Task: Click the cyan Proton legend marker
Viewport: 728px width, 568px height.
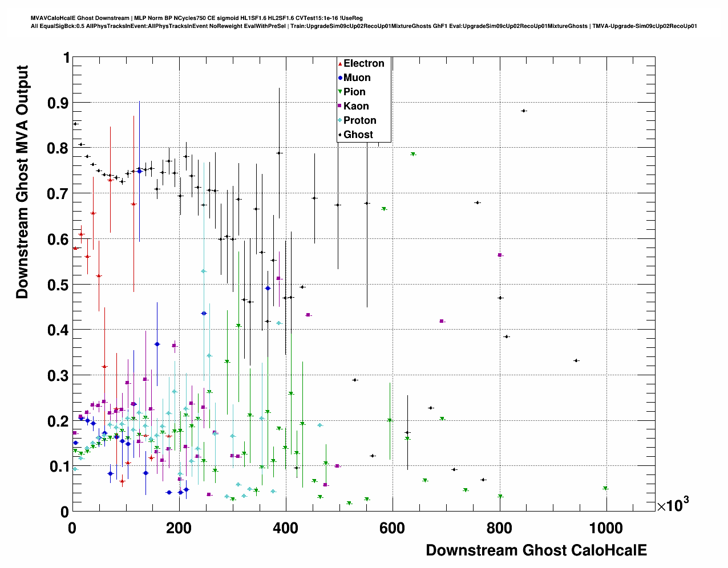Action: 340,120
